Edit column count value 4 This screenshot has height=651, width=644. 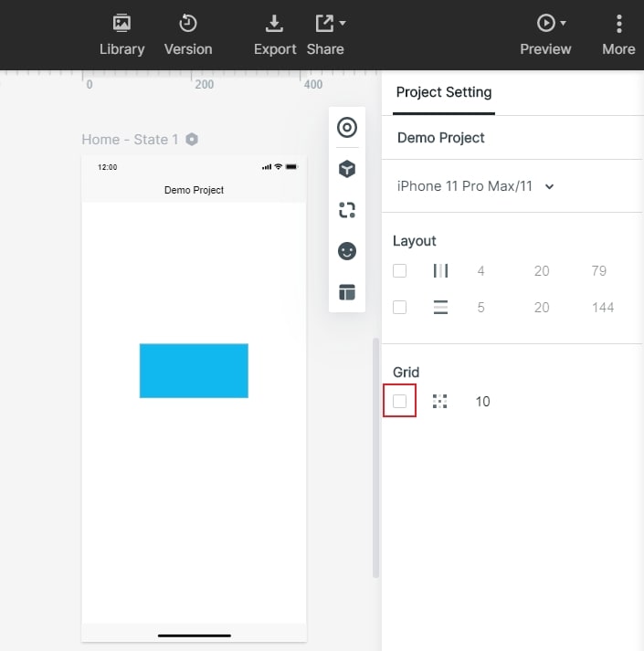pos(480,271)
